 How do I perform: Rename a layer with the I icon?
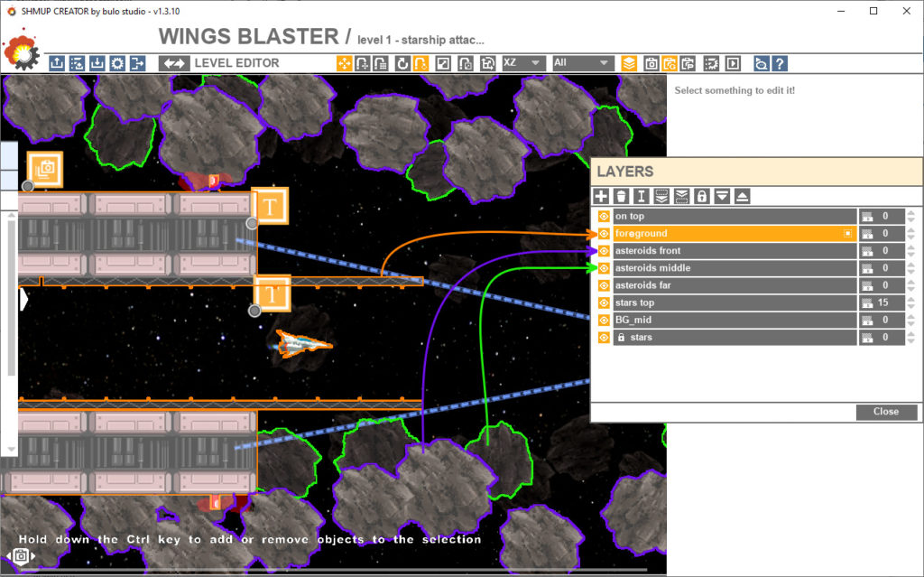point(643,196)
